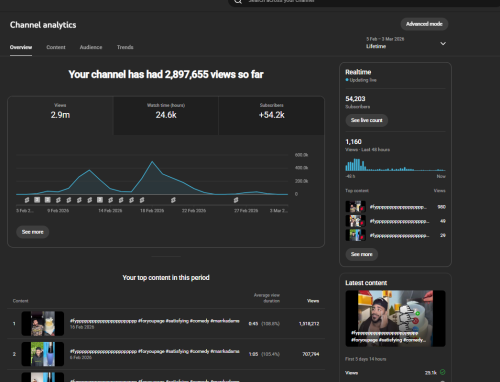Open title of video dated 6 Feb 2026
The width and height of the screenshot is (500, 382).
point(154,351)
